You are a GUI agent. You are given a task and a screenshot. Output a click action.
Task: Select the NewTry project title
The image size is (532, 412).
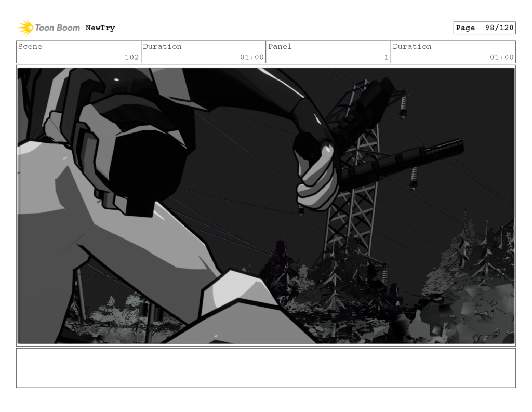pos(101,28)
